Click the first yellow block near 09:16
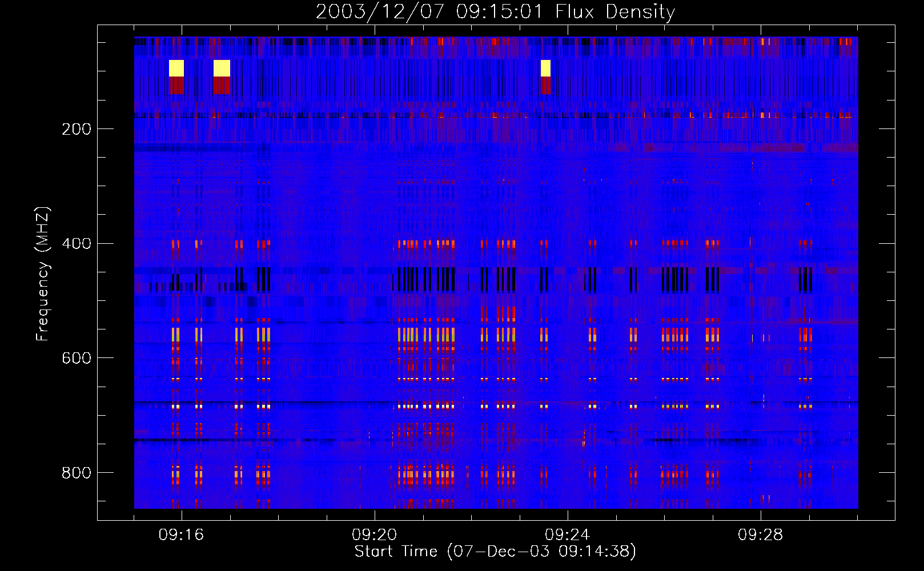The width and height of the screenshot is (924, 571). (x=176, y=68)
